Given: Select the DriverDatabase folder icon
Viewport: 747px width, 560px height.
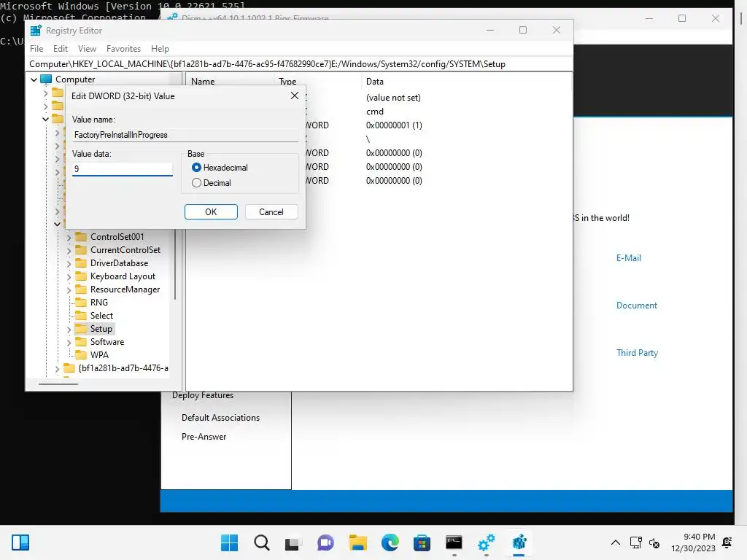Looking at the screenshot, I should coord(82,262).
